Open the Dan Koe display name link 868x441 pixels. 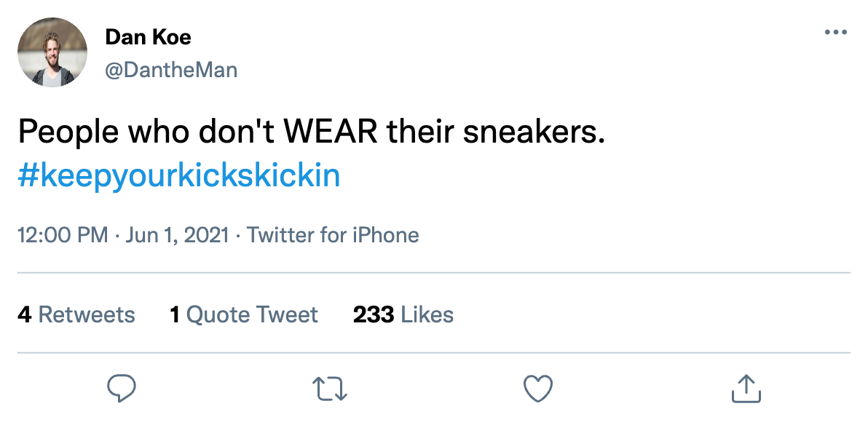[148, 36]
